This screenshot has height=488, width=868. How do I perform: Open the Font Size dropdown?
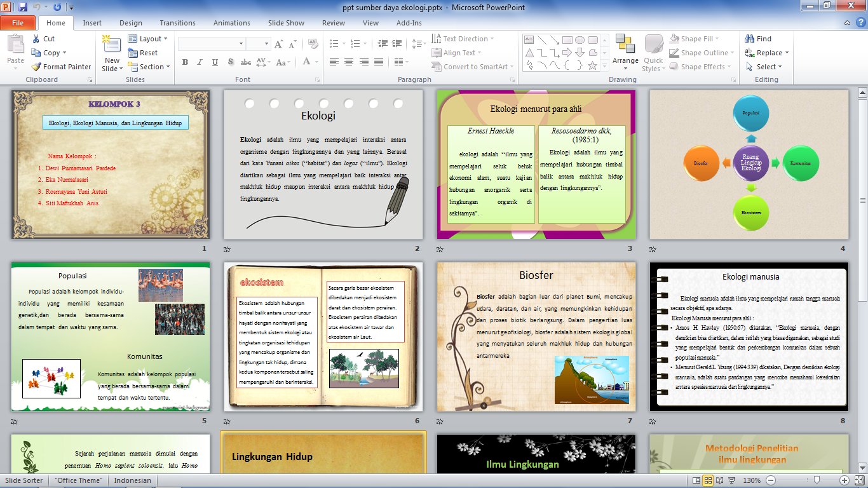tap(258, 44)
